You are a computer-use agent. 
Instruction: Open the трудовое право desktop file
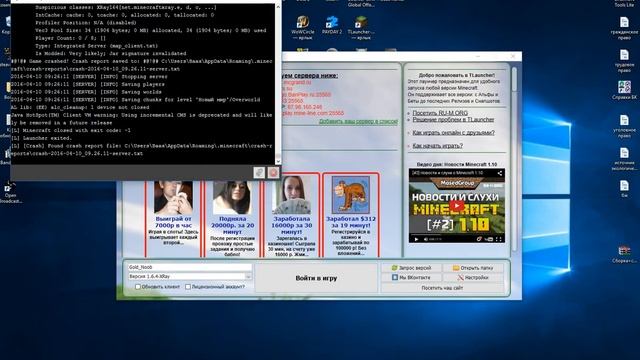pyautogui.click(x=624, y=60)
